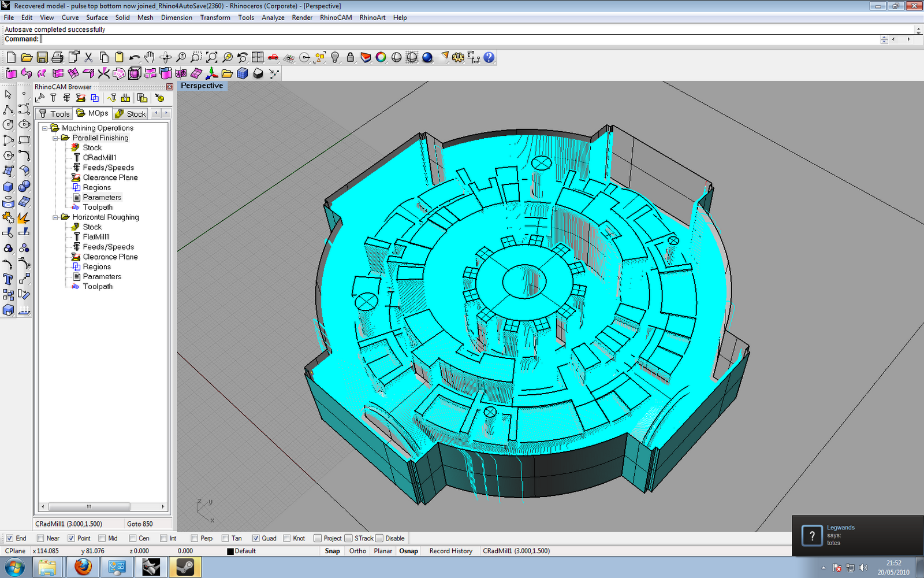Activate the Pan hand tool
Viewport: 924px width, 578px height.
coord(150,57)
